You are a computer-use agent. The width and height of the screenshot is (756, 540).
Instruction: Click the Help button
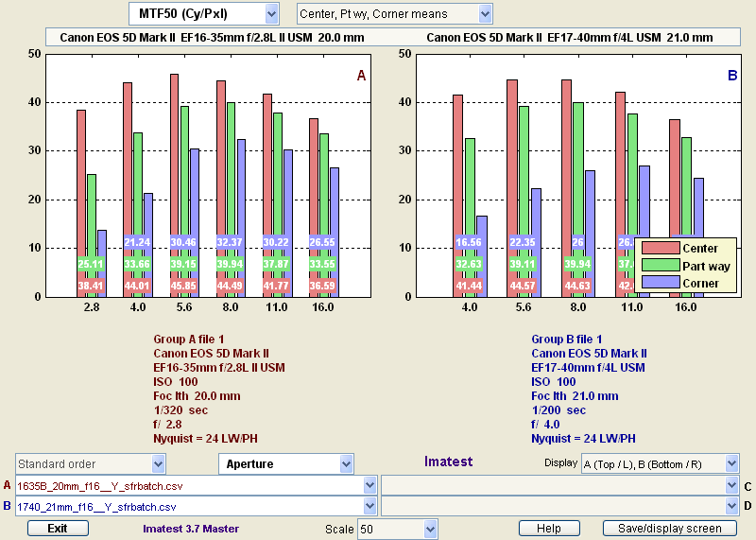click(549, 529)
